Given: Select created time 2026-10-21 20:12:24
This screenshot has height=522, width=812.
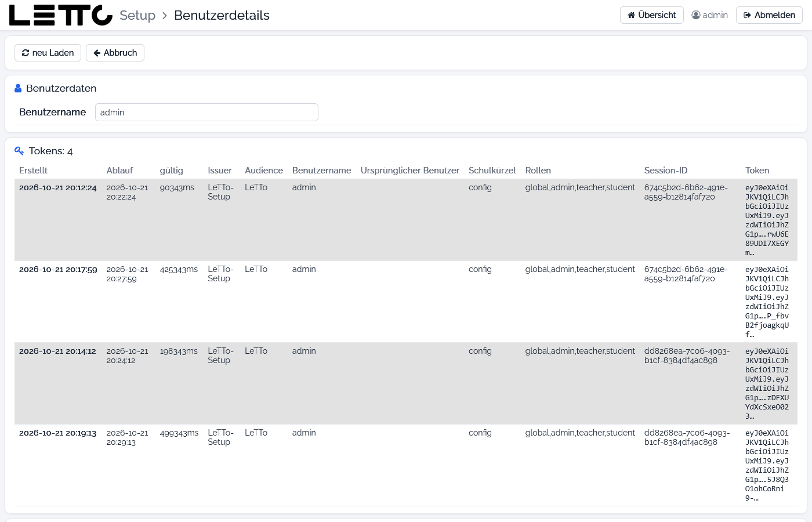Looking at the screenshot, I should click(x=58, y=188).
